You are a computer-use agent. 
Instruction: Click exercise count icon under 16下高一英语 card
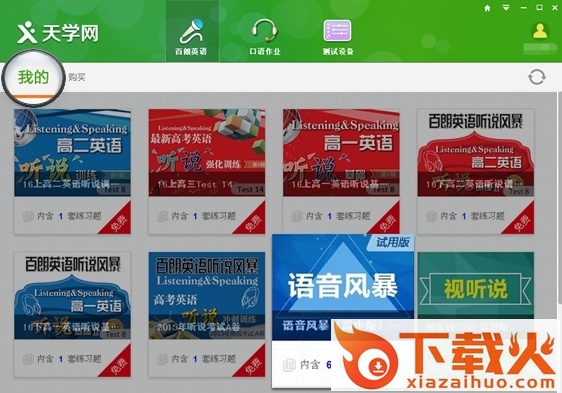28,359
